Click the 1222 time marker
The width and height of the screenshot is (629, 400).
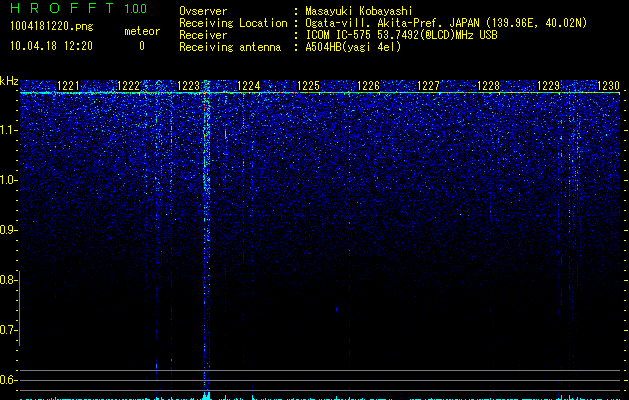[x=128, y=86]
